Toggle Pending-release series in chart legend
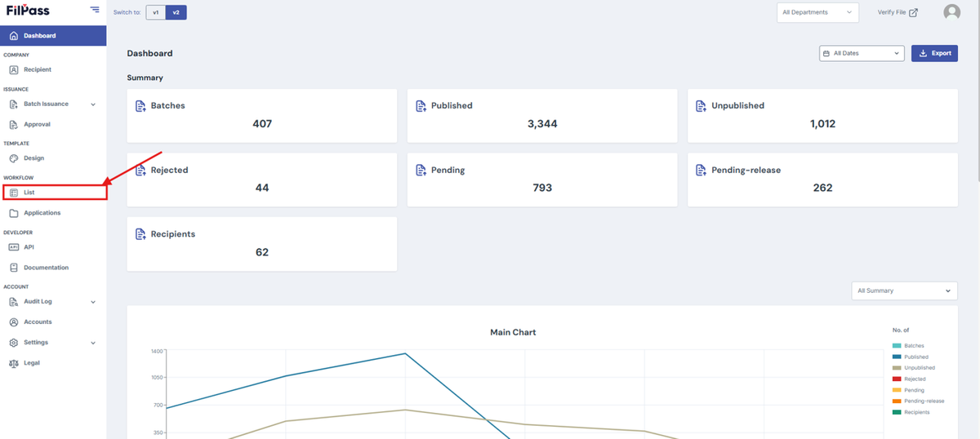This screenshot has width=980, height=439. [x=918, y=401]
